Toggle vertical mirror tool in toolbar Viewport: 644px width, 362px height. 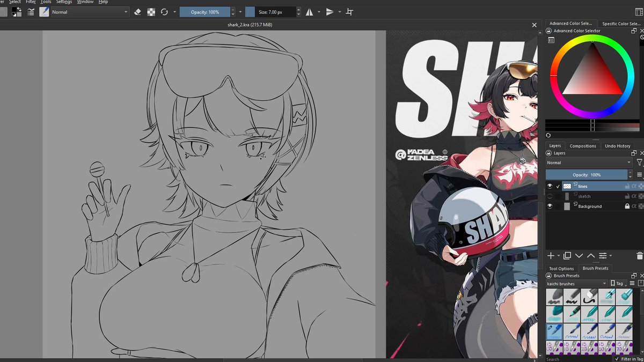tap(330, 12)
